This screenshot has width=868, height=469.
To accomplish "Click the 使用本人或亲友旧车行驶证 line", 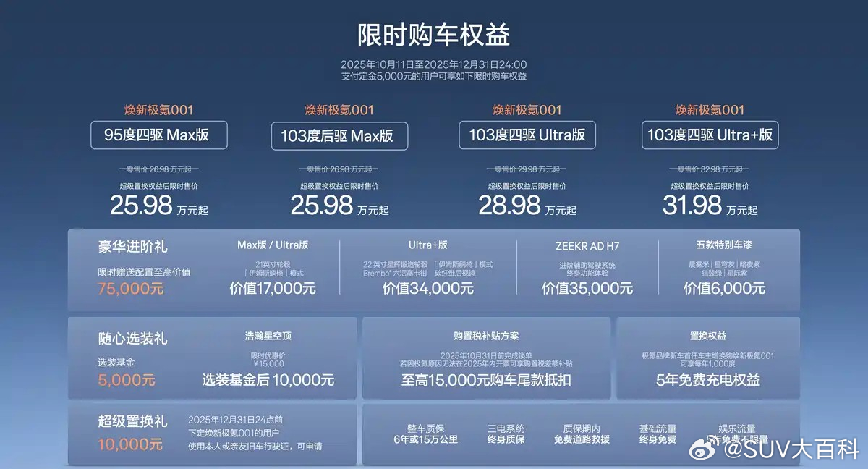I will pyautogui.click(x=255, y=446).
